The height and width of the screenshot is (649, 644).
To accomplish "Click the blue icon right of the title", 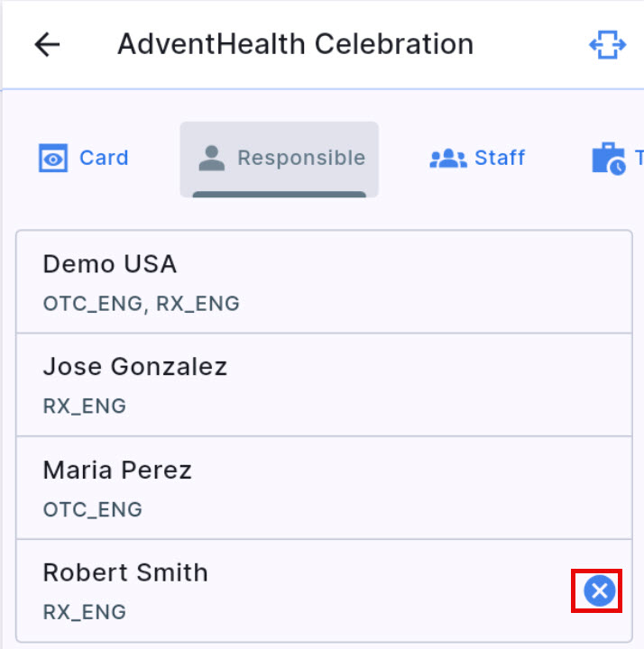I will pos(607,45).
